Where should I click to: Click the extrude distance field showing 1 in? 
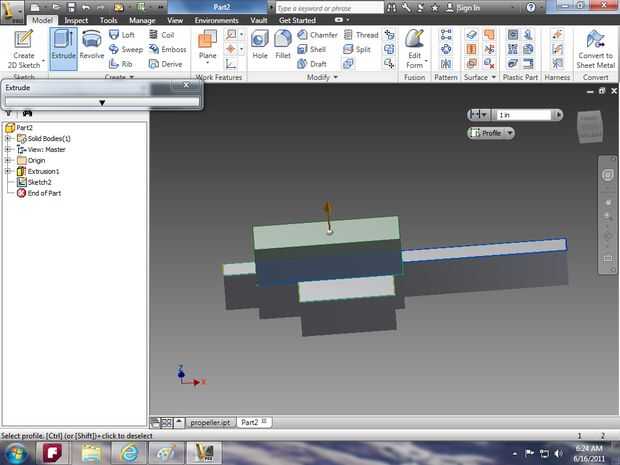[x=523, y=115]
